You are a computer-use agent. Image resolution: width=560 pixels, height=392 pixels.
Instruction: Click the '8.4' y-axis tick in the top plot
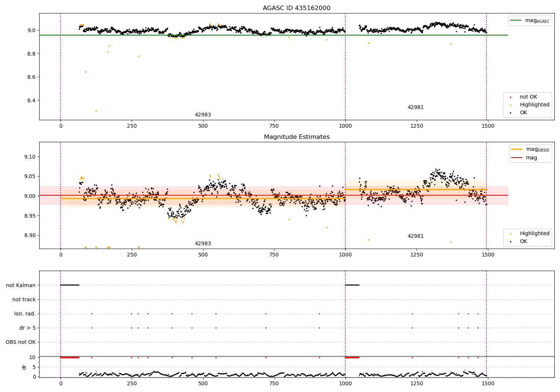click(x=31, y=100)
